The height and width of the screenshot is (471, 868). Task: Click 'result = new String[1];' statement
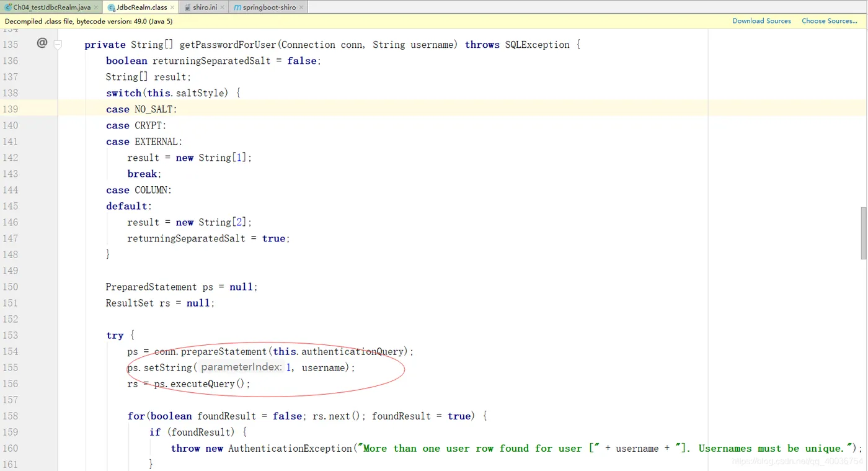[190, 158]
